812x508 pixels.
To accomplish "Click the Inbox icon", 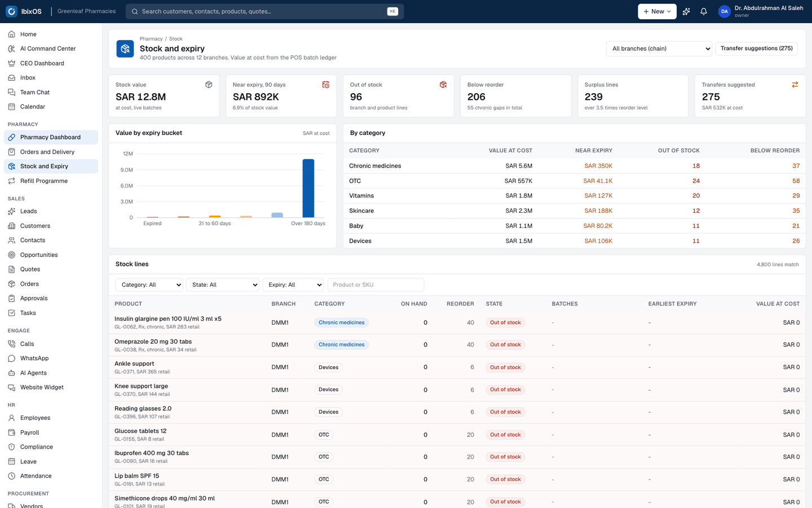I will point(11,78).
